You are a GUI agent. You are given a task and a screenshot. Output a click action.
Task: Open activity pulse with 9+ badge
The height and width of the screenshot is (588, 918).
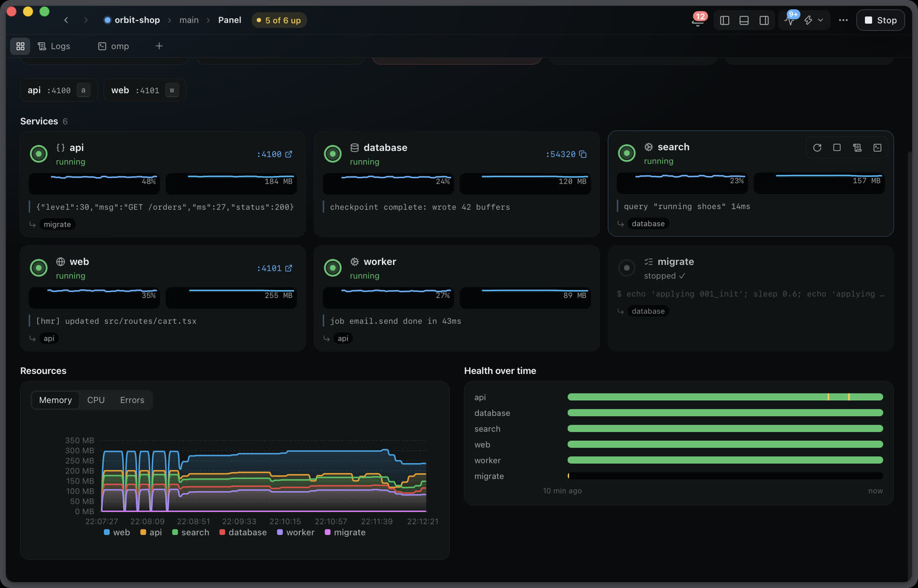point(791,20)
